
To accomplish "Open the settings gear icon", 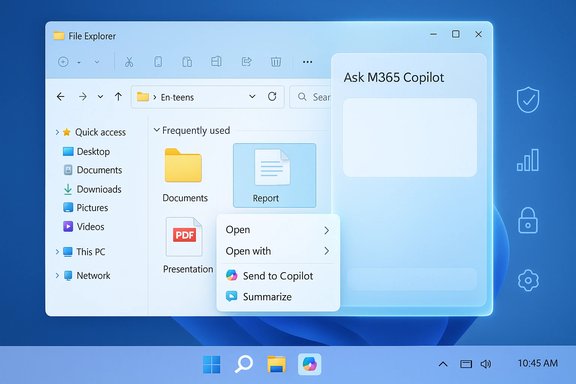I will [528, 280].
